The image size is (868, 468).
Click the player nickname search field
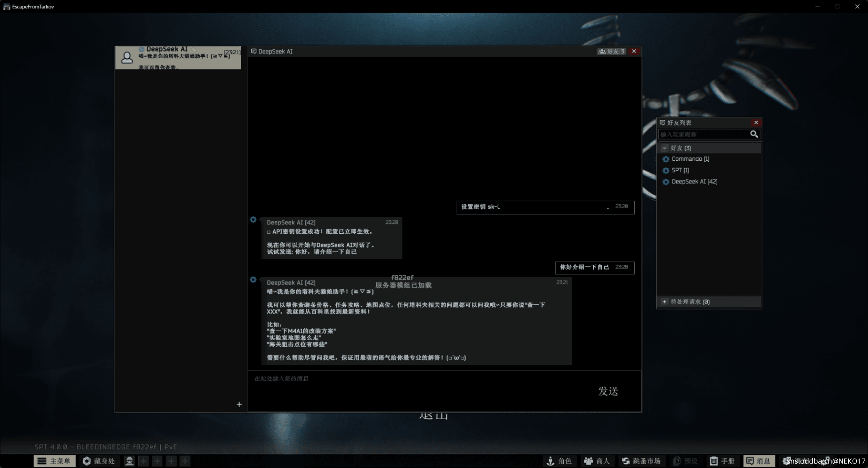[704, 134]
